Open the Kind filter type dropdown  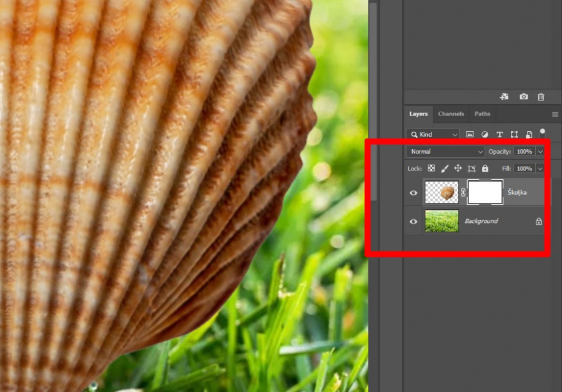click(433, 134)
